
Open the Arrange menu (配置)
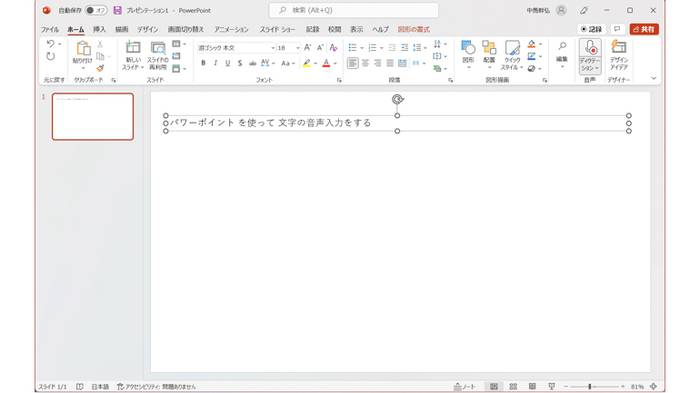coord(489,54)
